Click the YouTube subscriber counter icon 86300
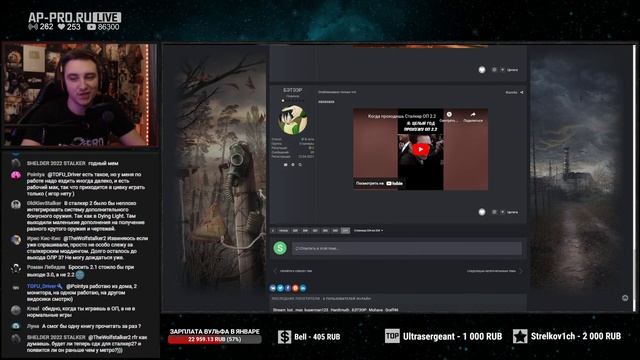Image resolution: width=640 pixels, height=360 pixels. point(91,27)
